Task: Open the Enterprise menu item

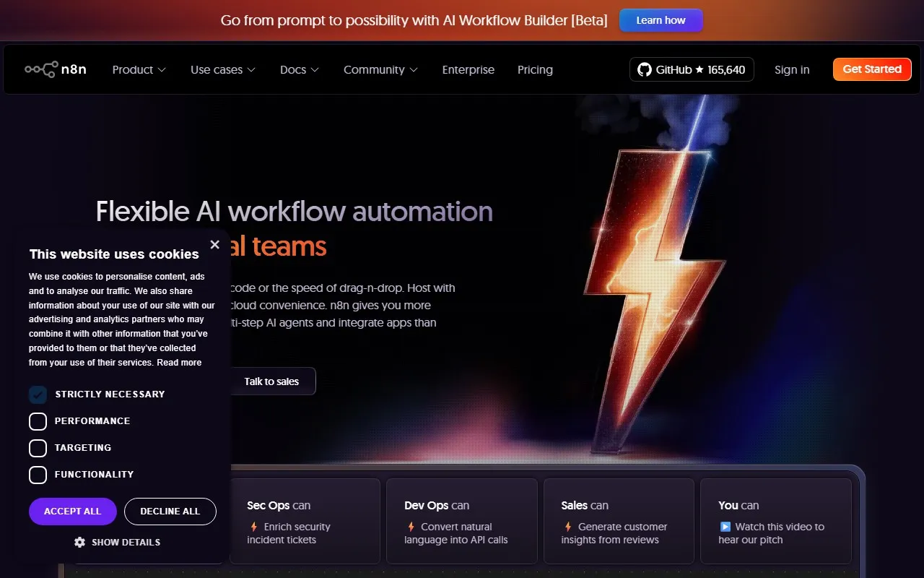Action: coord(468,69)
